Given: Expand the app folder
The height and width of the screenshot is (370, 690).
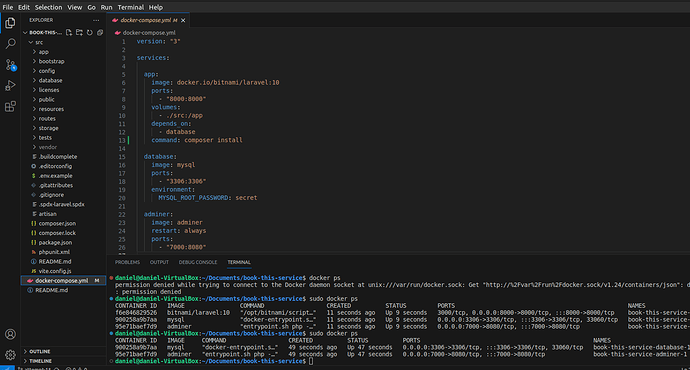Looking at the screenshot, I should 64,52.
